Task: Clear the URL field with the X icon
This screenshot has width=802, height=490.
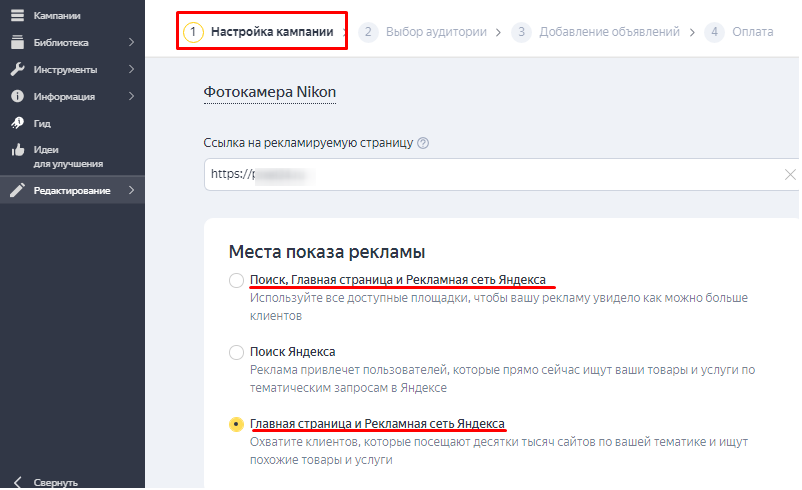Action: (789, 174)
